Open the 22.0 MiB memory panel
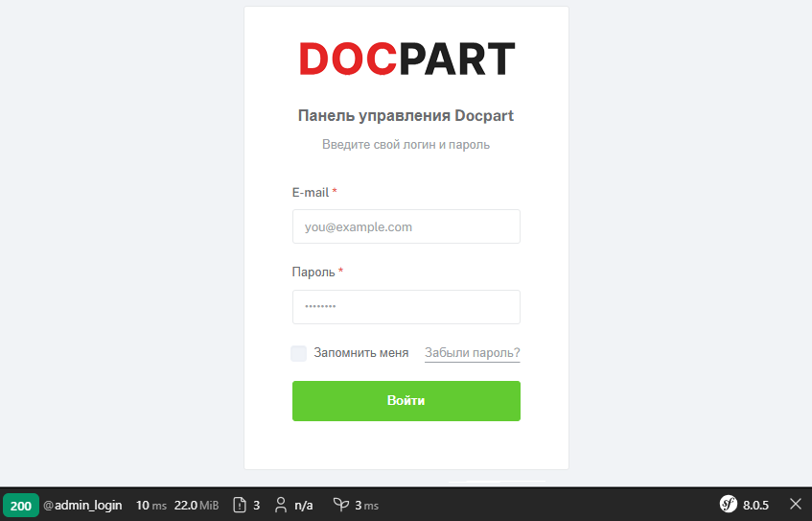 point(197,505)
